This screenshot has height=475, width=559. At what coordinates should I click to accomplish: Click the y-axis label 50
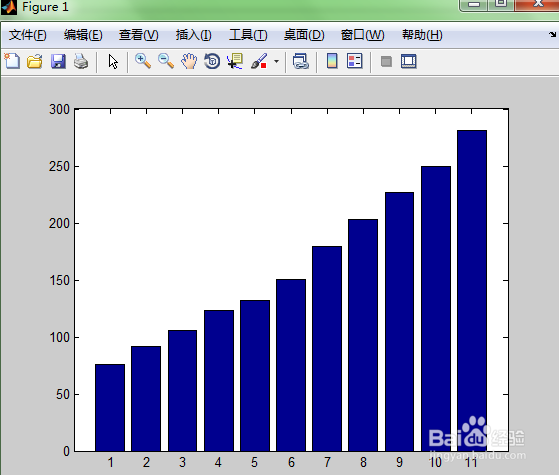click(x=63, y=394)
